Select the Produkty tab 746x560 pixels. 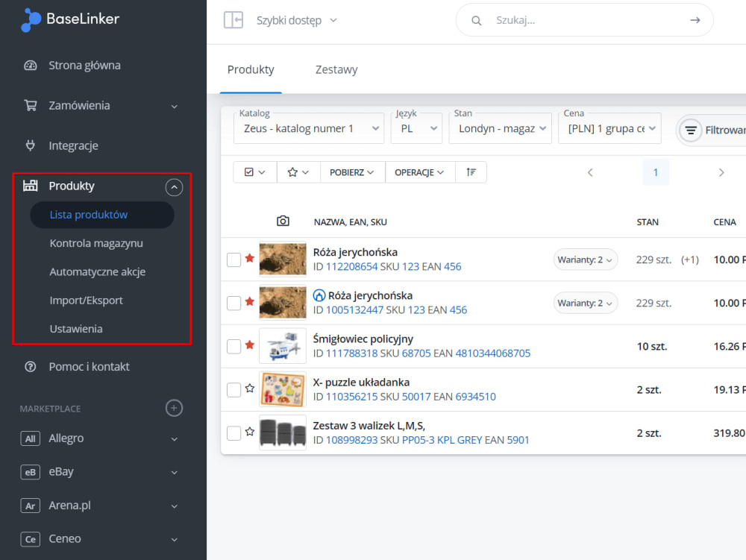tap(251, 69)
